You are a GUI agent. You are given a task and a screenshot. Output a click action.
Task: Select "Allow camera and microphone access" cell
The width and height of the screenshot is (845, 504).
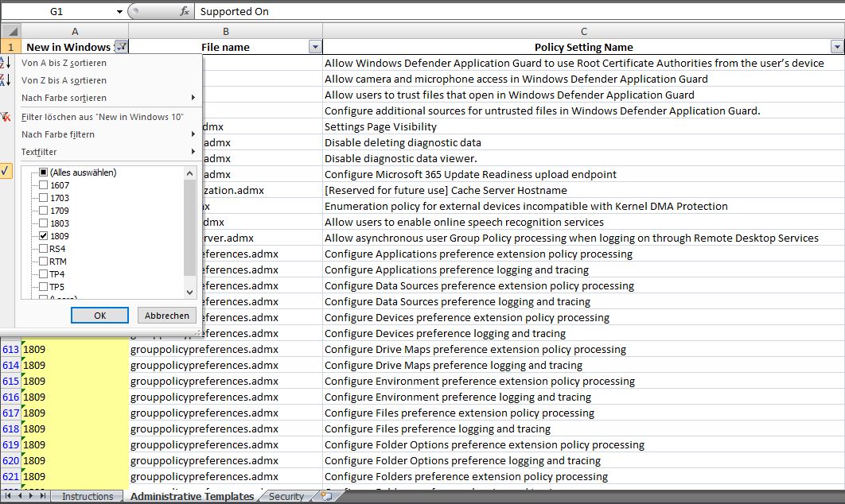(584, 79)
